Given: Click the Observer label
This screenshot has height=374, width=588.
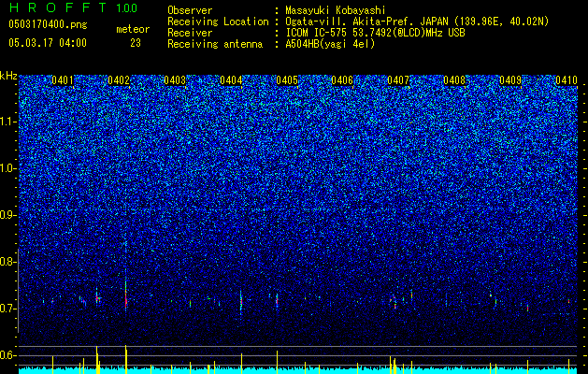Looking at the screenshot, I should [x=190, y=10].
